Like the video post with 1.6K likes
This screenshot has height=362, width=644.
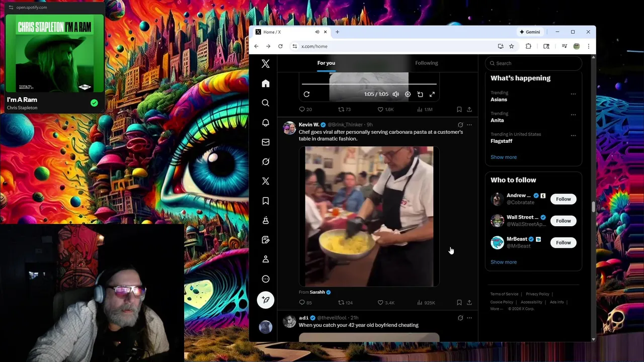[x=386, y=109]
